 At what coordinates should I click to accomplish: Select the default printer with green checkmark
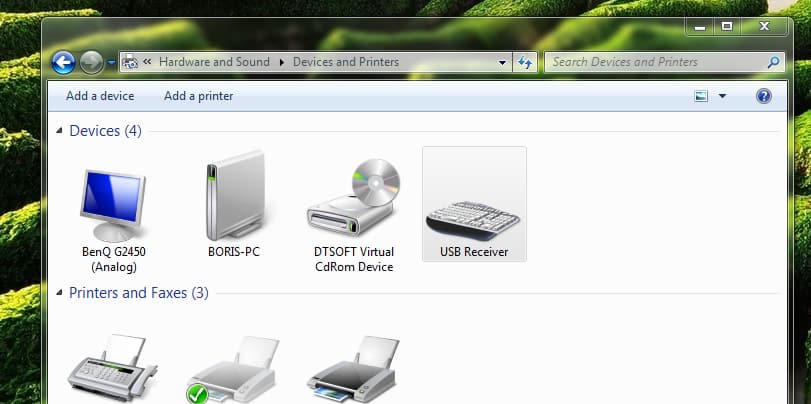232,370
